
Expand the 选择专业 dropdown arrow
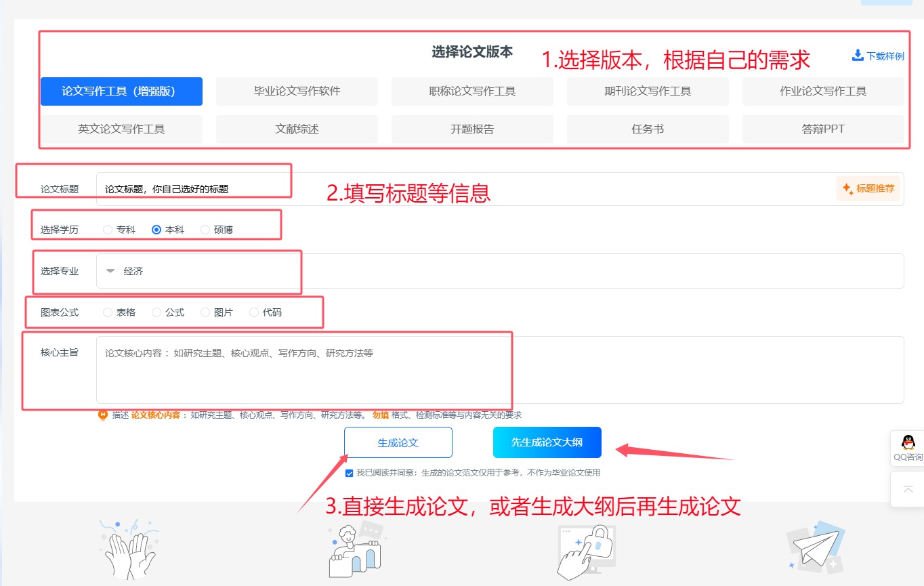coord(110,271)
